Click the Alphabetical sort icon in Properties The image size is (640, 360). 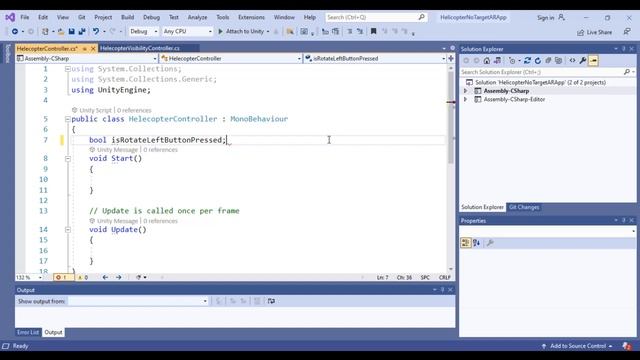tap(476, 243)
